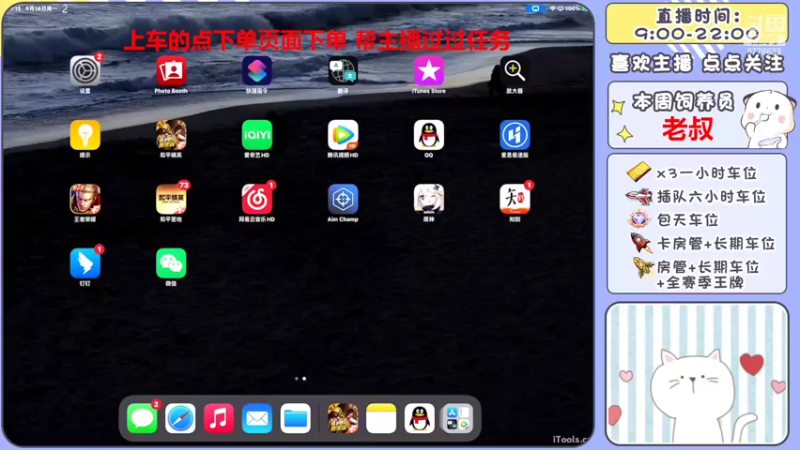Viewport: 800px width, 450px height.
Task: Click the 插队六小时车位 row
Action: pos(696,196)
